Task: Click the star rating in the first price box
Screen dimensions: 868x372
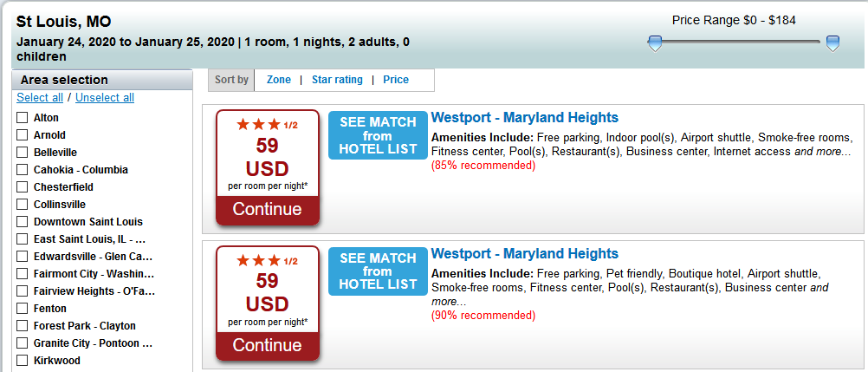Action: tap(268, 125)
